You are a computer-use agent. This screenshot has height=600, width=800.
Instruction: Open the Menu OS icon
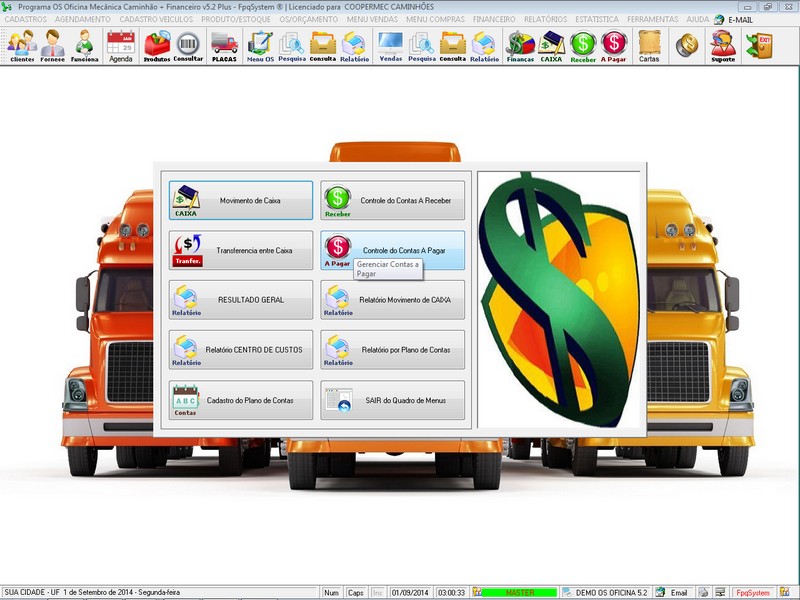click(x=260, y=46)
